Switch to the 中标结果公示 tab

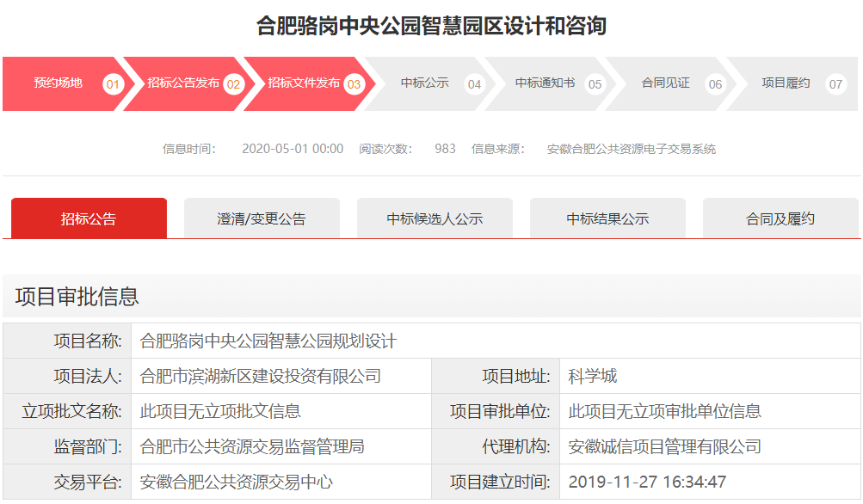(x=607, y=218)
